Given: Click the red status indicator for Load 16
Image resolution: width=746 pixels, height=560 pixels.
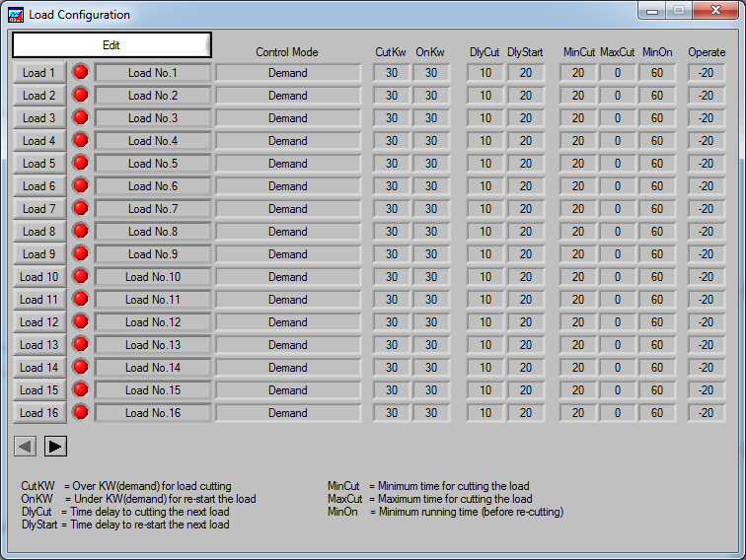Looking at the screenshot, I should 80,412.
